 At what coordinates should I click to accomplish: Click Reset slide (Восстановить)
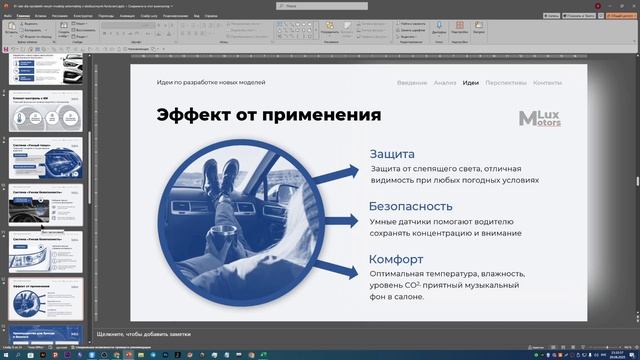[x=84, y=30]
